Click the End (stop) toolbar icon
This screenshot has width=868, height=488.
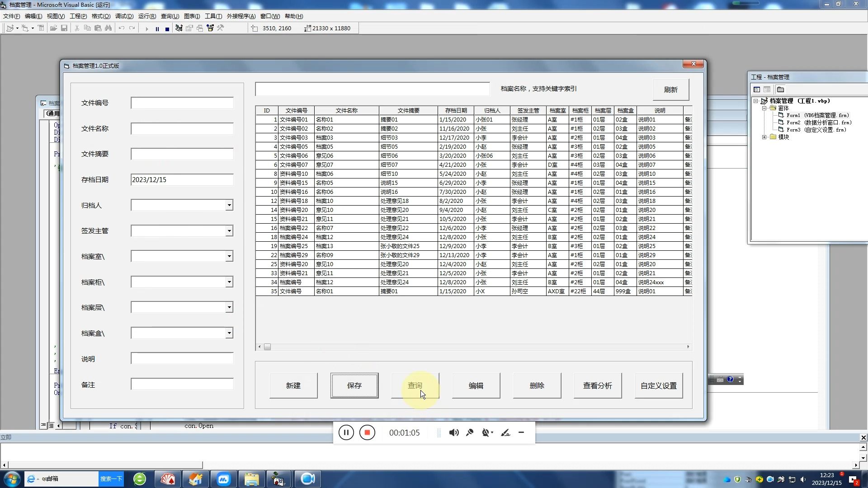[x=167, y=28]
